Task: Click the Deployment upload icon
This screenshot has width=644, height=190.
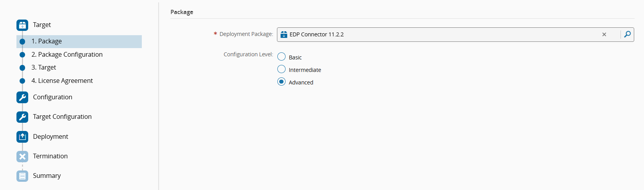Action: pos(22,137)
